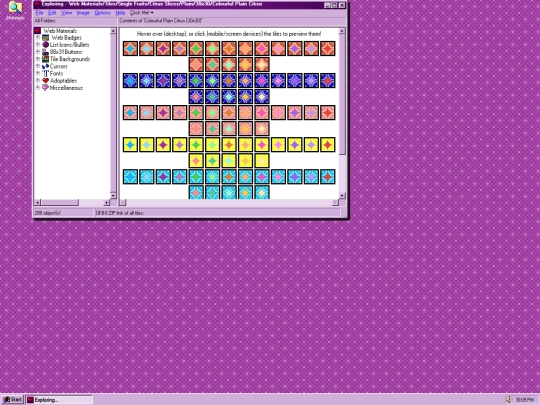The width and height of the screenshot is (540, 405).
Task: Open the View menu
Action: click(66, 13)
